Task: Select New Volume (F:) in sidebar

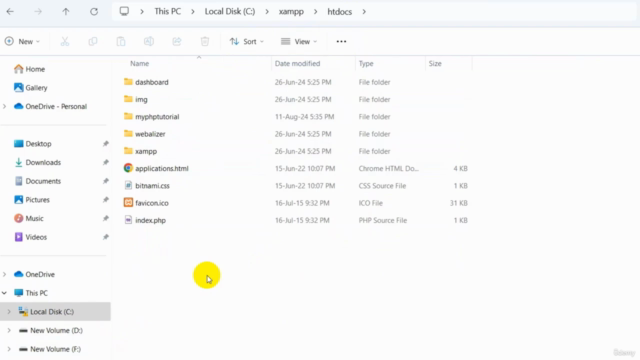Action: click(56, 349)
